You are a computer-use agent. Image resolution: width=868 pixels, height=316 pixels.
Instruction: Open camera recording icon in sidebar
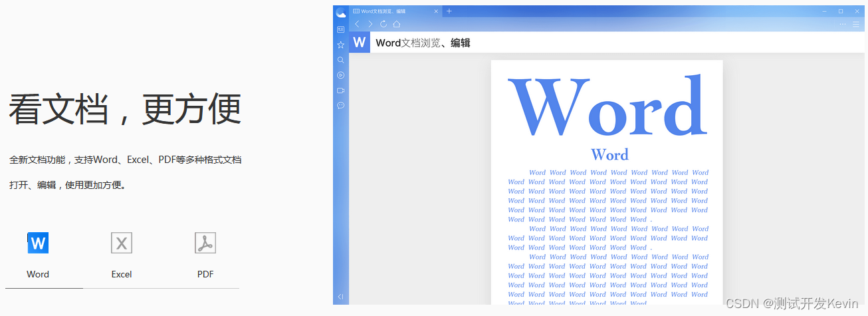341,90
